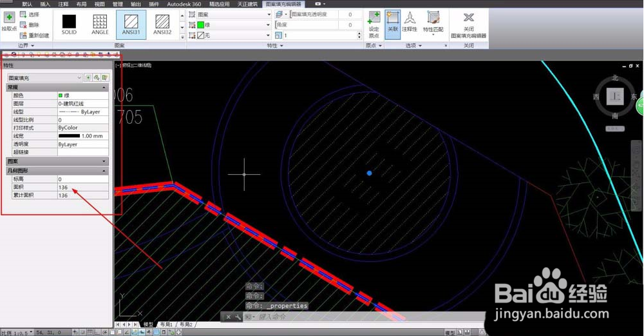The height and width of the screenshot is (336, 644).
Task: Open the 比例 1:0.5 scale dropdown
Action: click(x=17, y=332)
